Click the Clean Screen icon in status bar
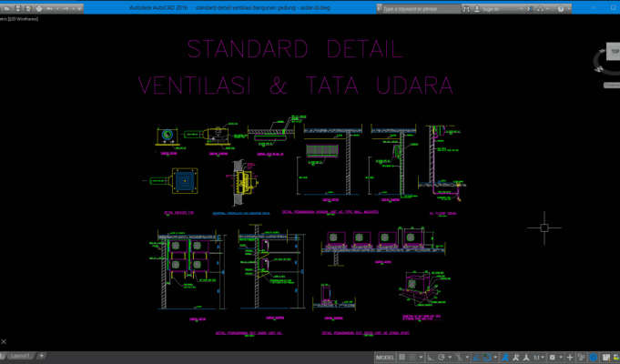 [x=606, y=358]
